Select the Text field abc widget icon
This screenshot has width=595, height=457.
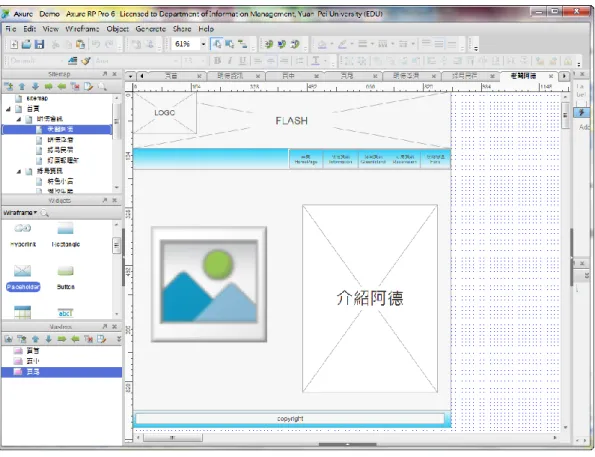[65, 313]
